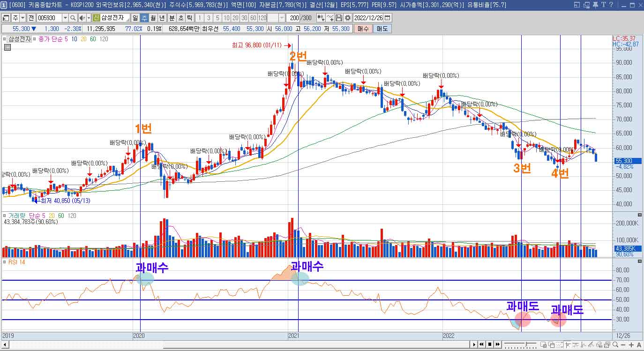
Task: Click the title bar screen copy icon
Action: (x=586, y=5)
